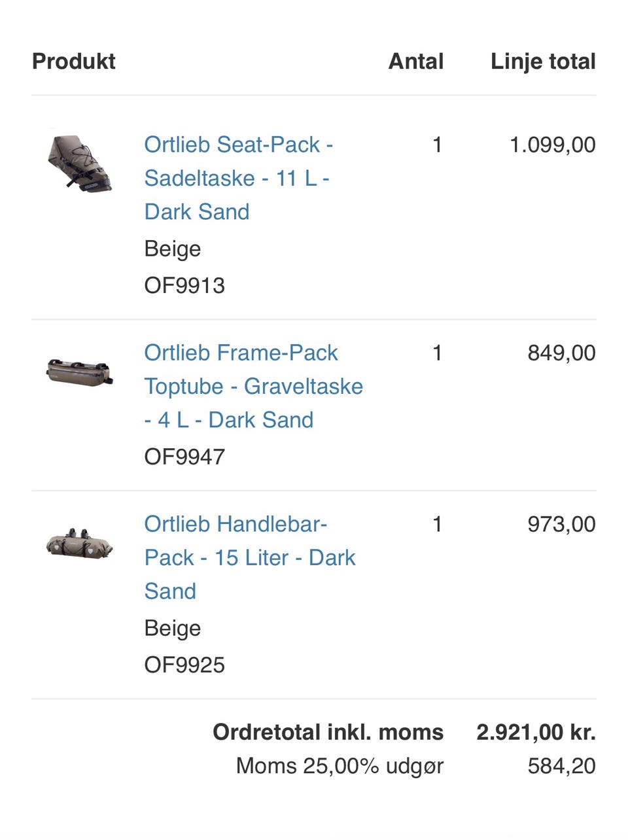The image size is (628, 840).
Task: Click the Antal column header
Action: [415, 61]
